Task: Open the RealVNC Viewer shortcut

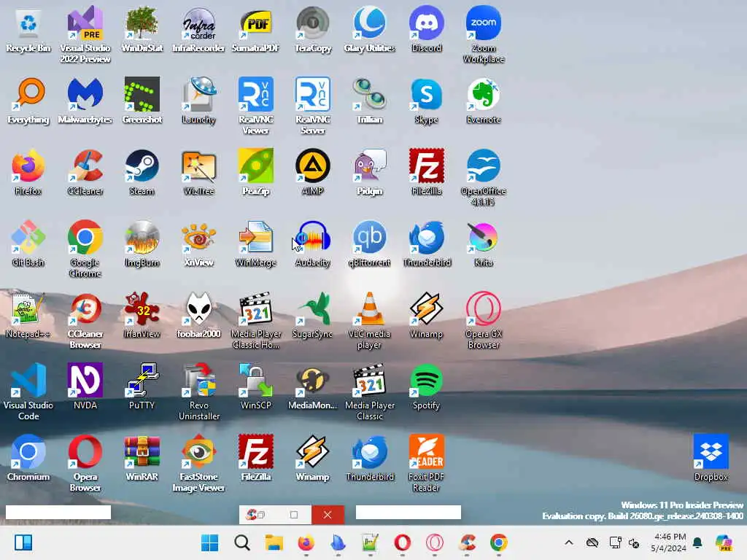Action: coord(256,106)
